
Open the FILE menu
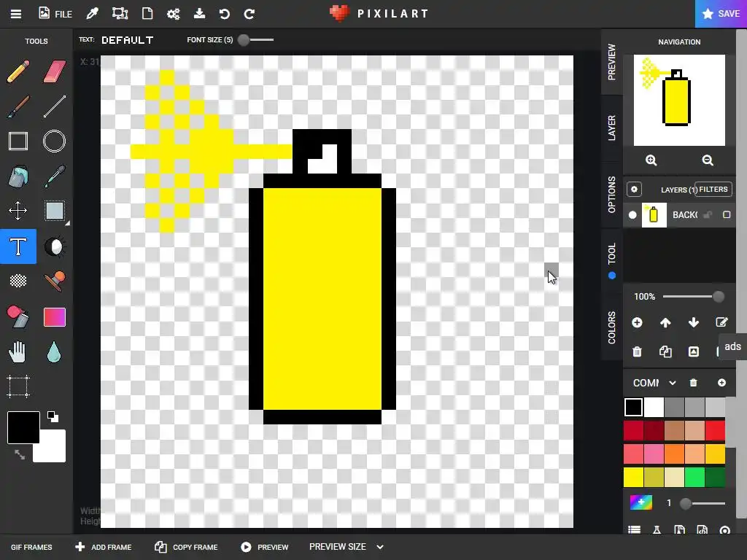[x=55, y=14]
